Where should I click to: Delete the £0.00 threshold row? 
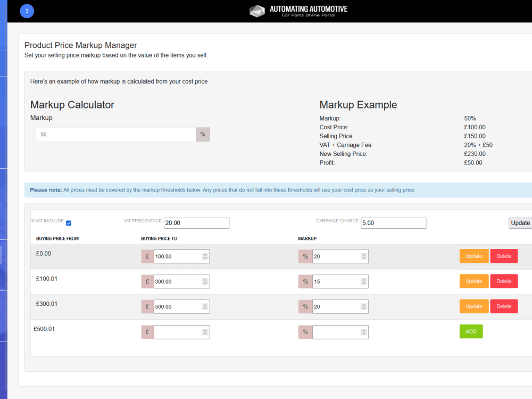coord(504,256)
